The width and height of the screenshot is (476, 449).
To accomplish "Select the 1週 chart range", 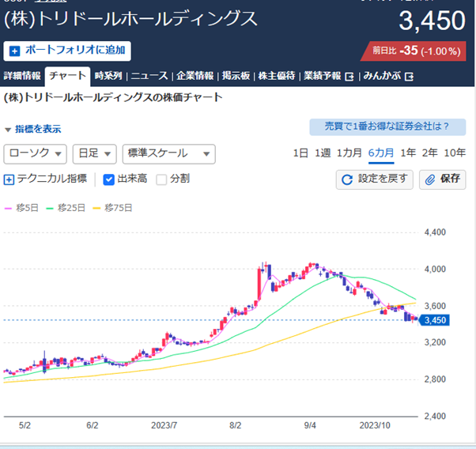I will tap(323, 153).
